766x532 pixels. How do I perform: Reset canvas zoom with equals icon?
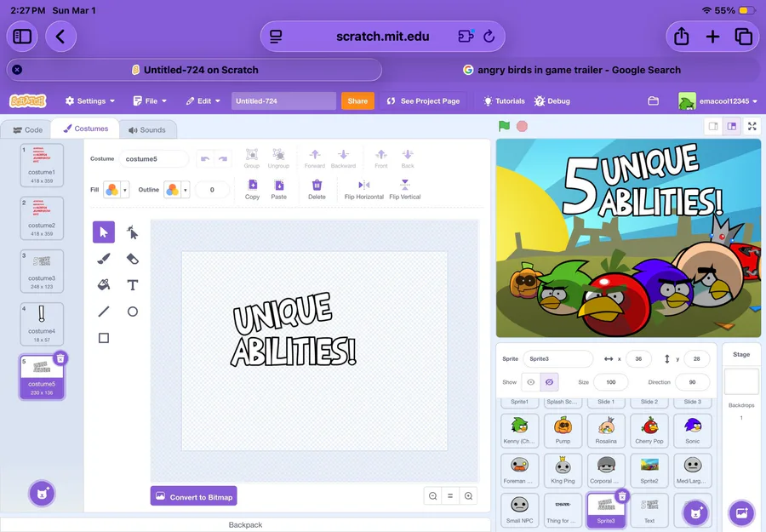(450, 496)
